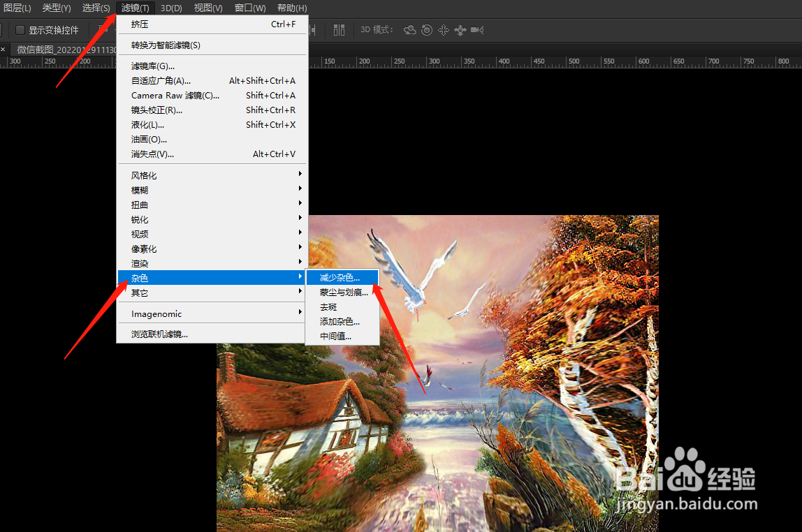The width and height of the screenshot is (802, 532).
Task: Choose 挤压 last filter entry
Action: point(213,24)
